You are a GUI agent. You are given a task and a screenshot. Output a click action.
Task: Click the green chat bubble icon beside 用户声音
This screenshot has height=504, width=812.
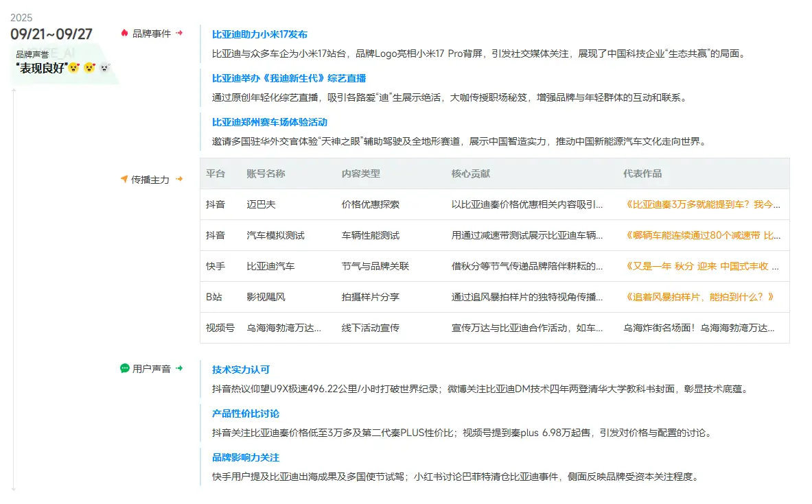click(x=124, y=368)
